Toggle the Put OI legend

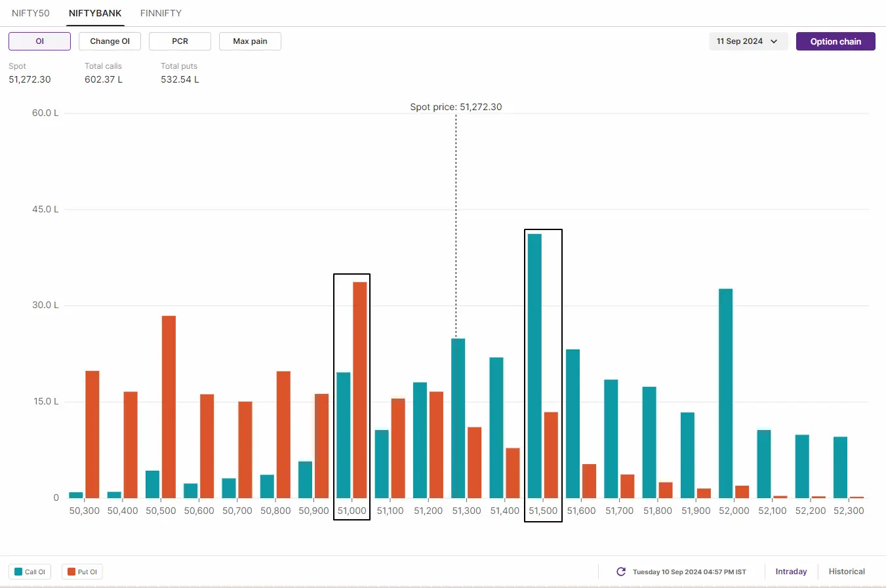(x=82, y=572)
